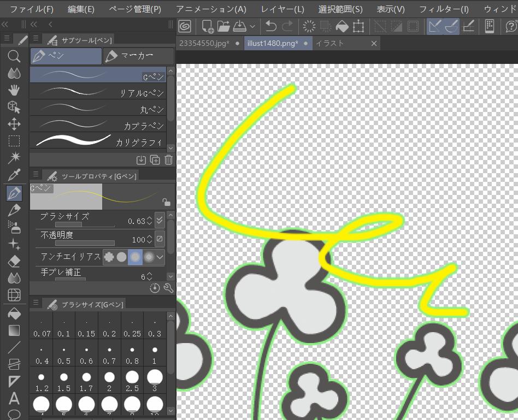This screenshot has width=518, height=420.
Task: Toggle snap to ruler button
Action: [434, 26]
